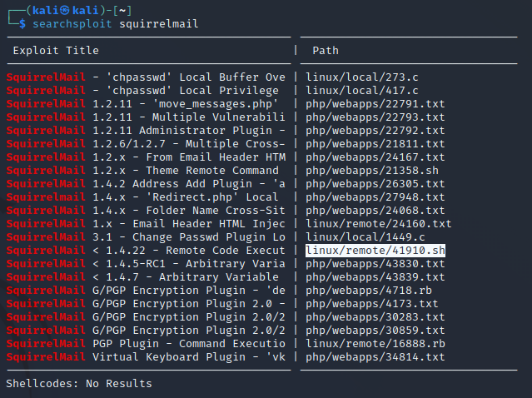Viewport: 532px width, 398px height.
Task: Click the 1.4.2 Address Add Plugin title
Action: coord(146,183)
